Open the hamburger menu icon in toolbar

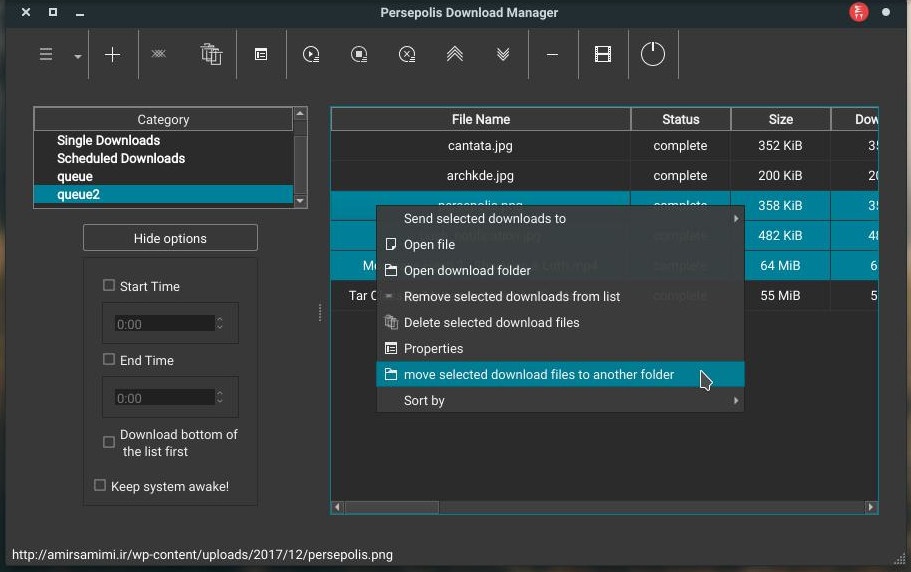point(46,55)
